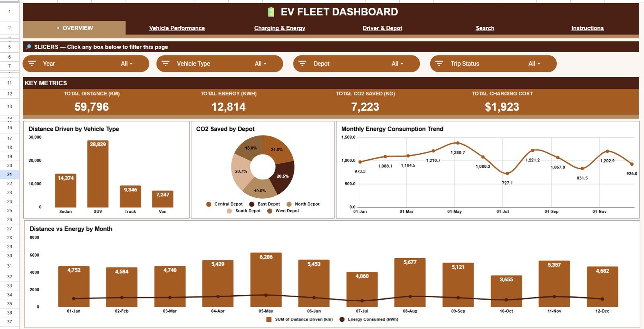This screenshot has height=329, width=644.
Task: Click the filter icon in the Vehicle Type slicer
Action: (x=165, y=64)
